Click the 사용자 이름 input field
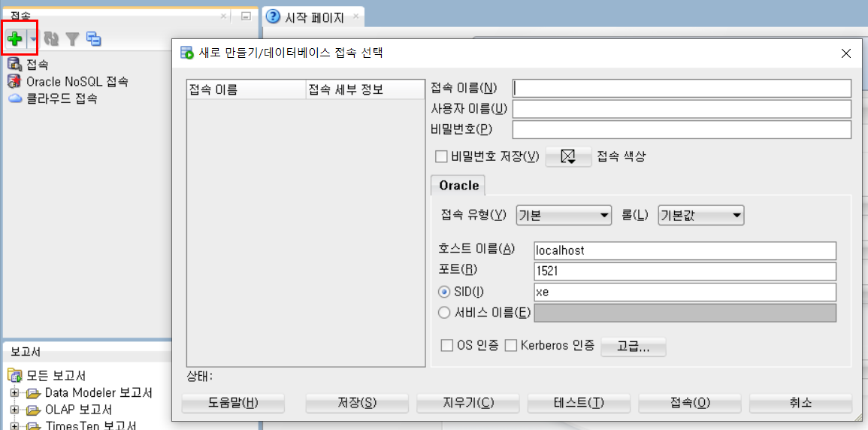This screenshot has width=868, height=430. point(682,108)
